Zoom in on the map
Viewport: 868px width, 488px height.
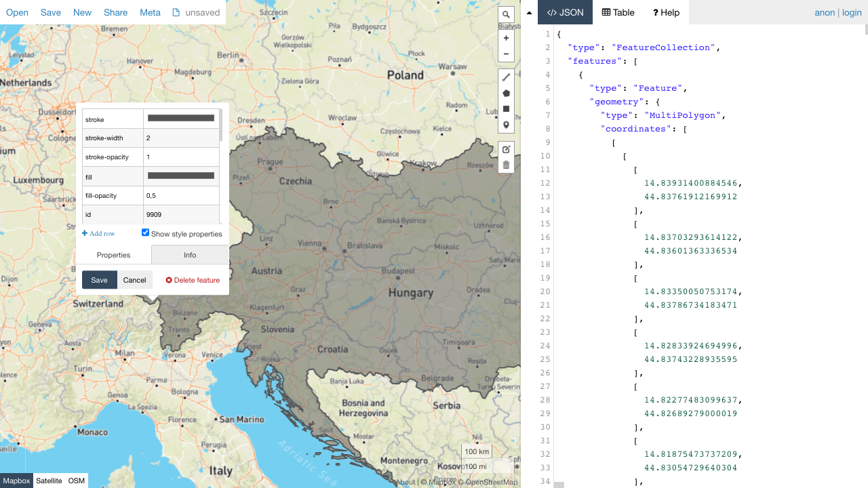click(x=506, y=39)
